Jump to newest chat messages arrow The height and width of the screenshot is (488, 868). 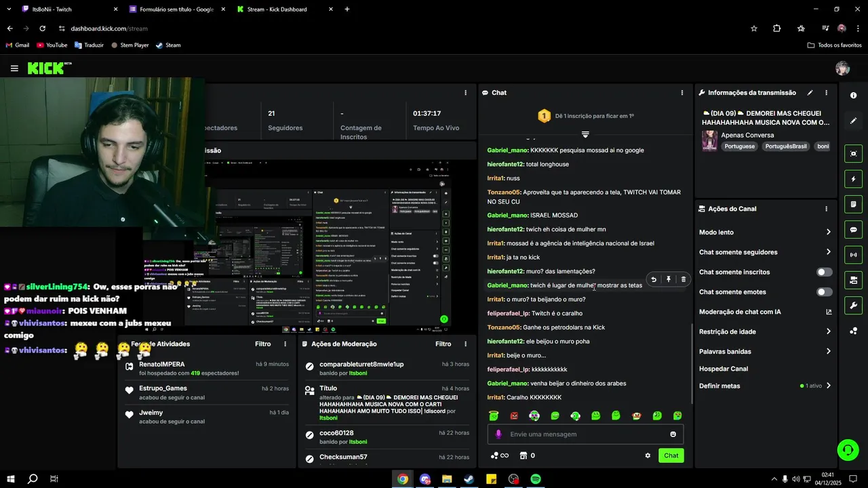585,134
